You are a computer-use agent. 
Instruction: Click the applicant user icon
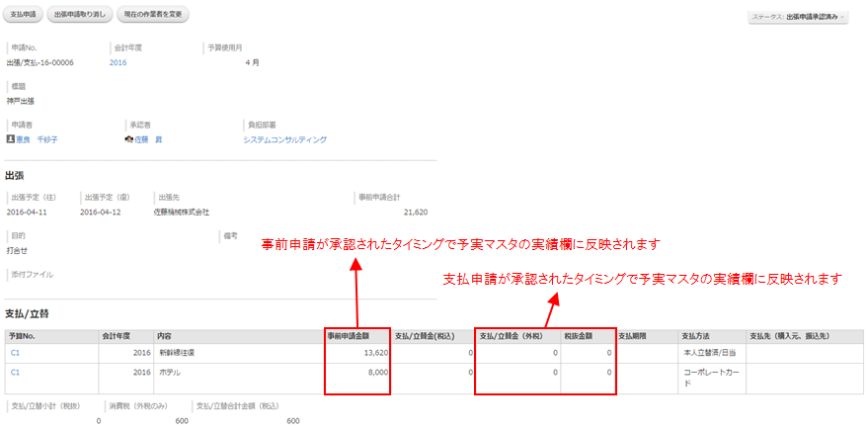pyautogui.click(x=10, y=139)
